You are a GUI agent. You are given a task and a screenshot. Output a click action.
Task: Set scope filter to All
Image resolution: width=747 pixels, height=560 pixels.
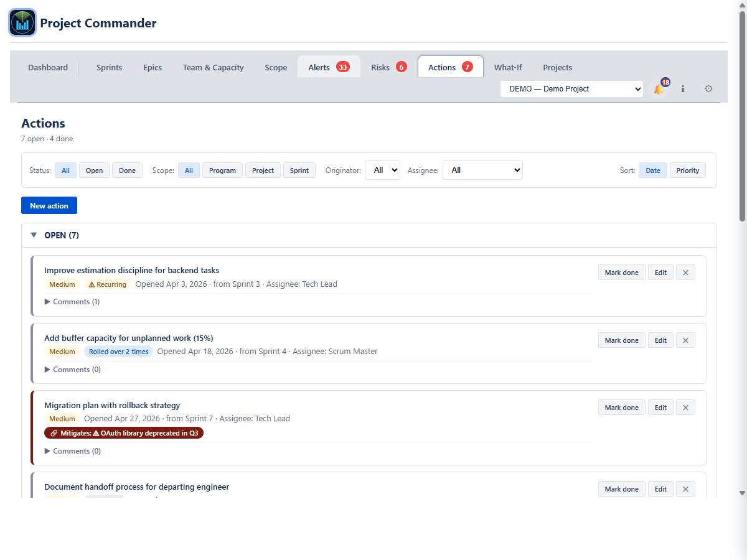[x=189, y=170]
